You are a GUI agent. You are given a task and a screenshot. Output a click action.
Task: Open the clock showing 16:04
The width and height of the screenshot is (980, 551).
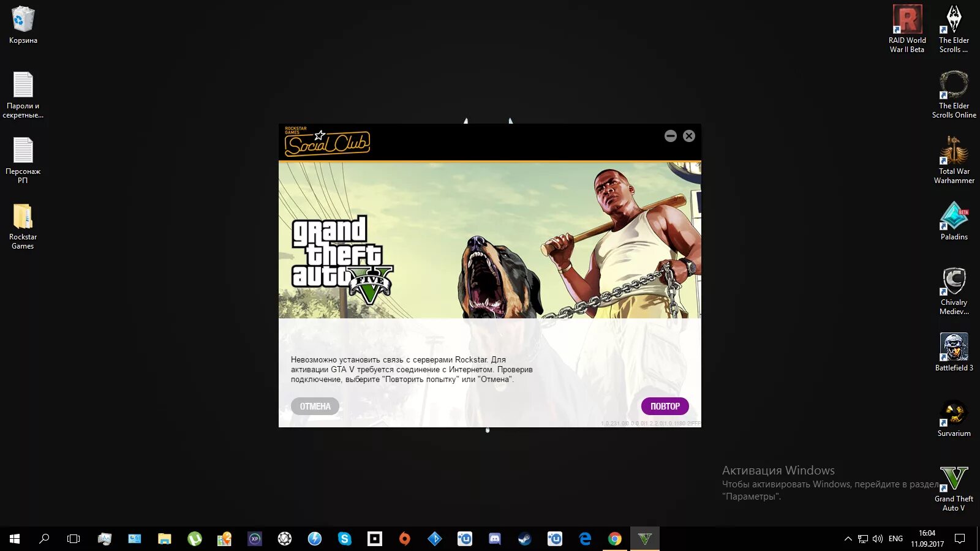(927, 539)
